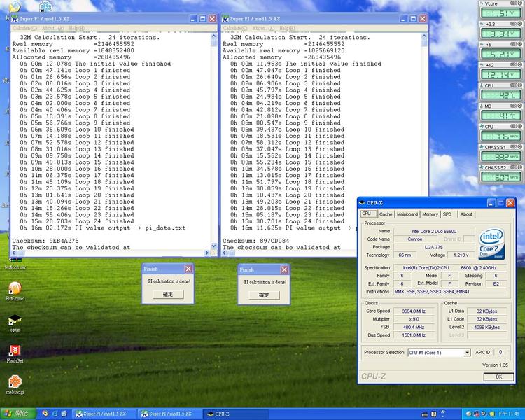Confirm the left Finish dialog
The height and width of the screenshot is (420, 525).
pyautogui.click(x=168, y=295)
